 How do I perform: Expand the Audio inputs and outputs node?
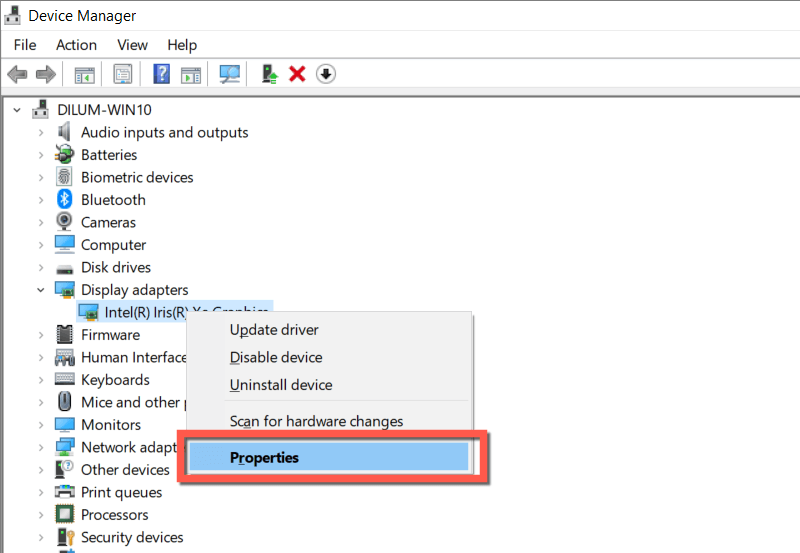coord(41,132)
